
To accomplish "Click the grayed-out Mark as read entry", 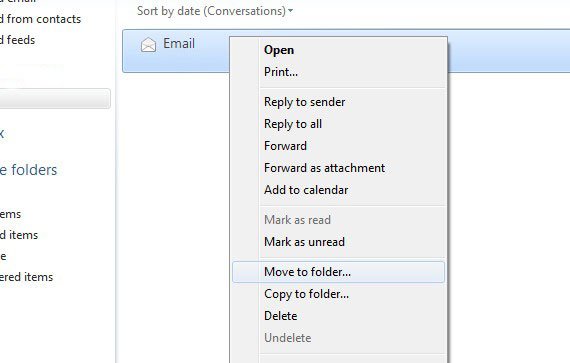I will click(297, 220).
